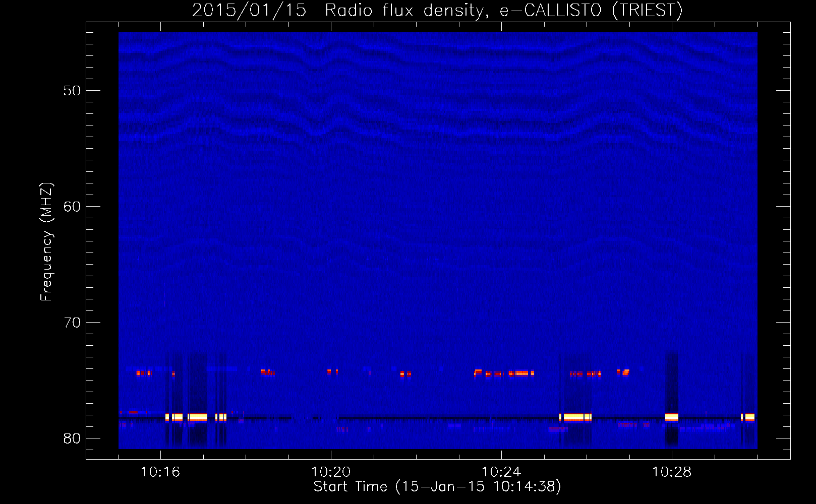This screenshot has height=504, width=816.
Task: Click the "Start Time (15-Jan-15 10:14:38)" label
Action: point(437,487)
